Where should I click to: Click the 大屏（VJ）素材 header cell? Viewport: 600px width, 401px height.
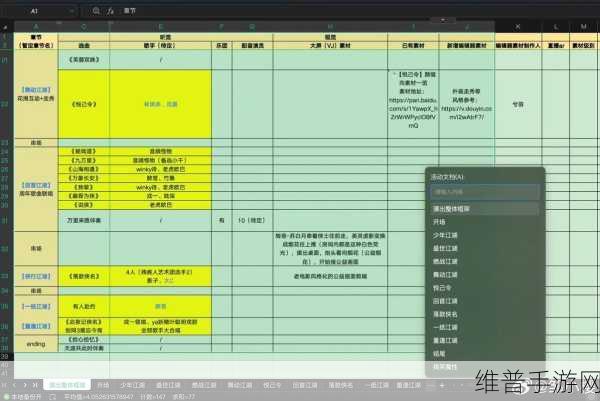[x=330, y=46]
